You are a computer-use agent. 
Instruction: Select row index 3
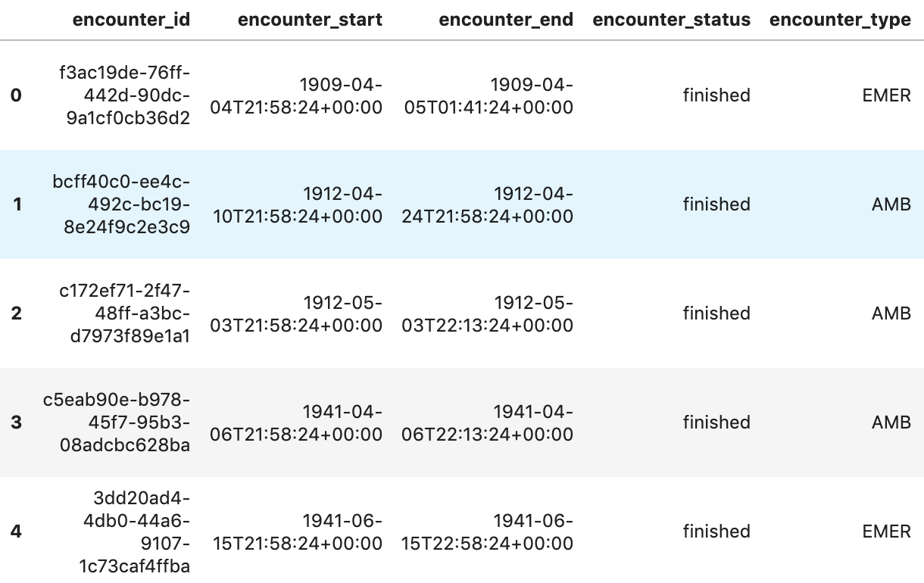(x=16, y=422)
